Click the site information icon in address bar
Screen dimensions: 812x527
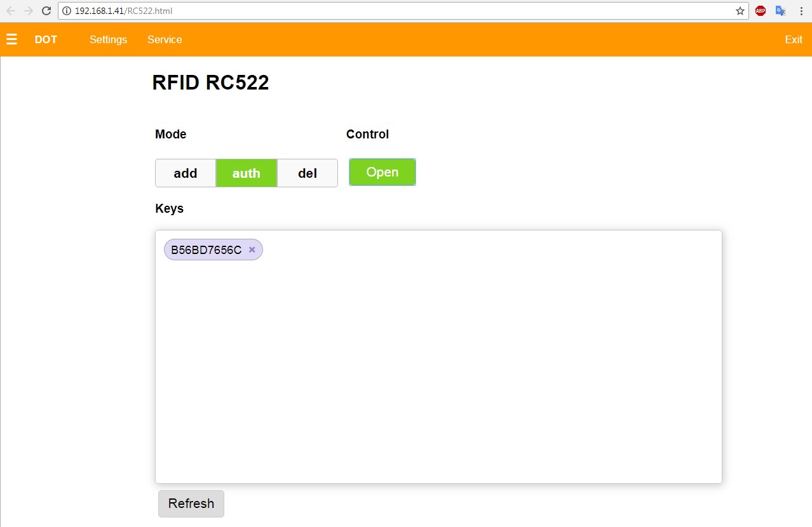tap(67, 11)
